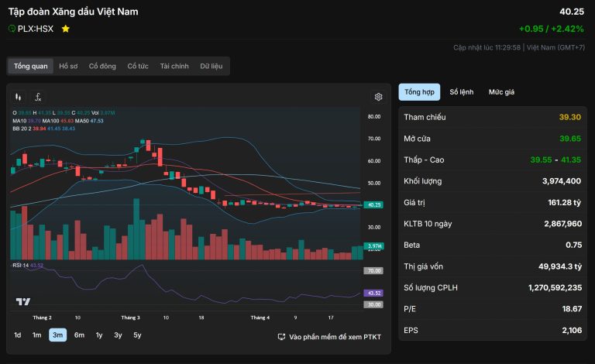This screenshot has width=595, height=364.
Task: Open the Cổ đông tab
Action: (102, 66)
